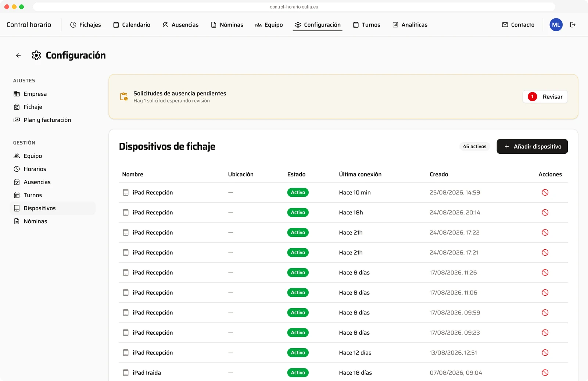Click the Creado column header
The height and width of the screenshot is (381, 588).
pyautogui.click(x=439, y=174)
